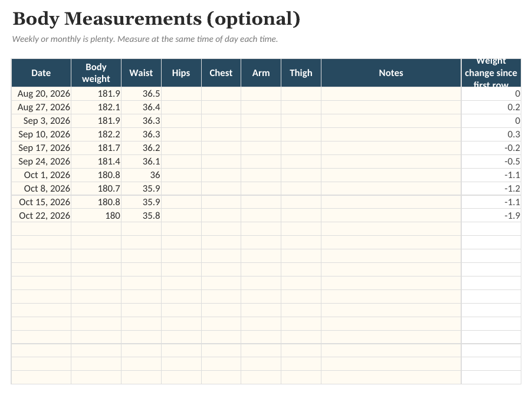
Task: Select waist value 36.5
Action: pyautogui.click(x=141, y=94)
